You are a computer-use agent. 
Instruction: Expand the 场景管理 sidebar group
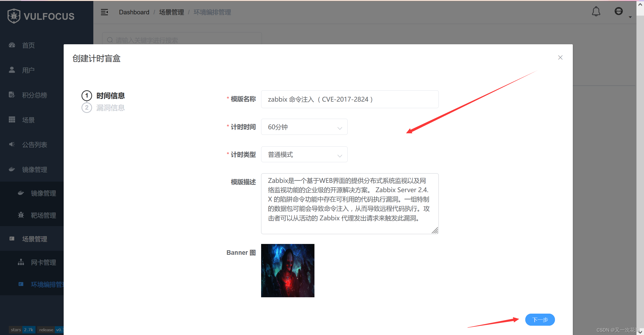tap(32, 239)
